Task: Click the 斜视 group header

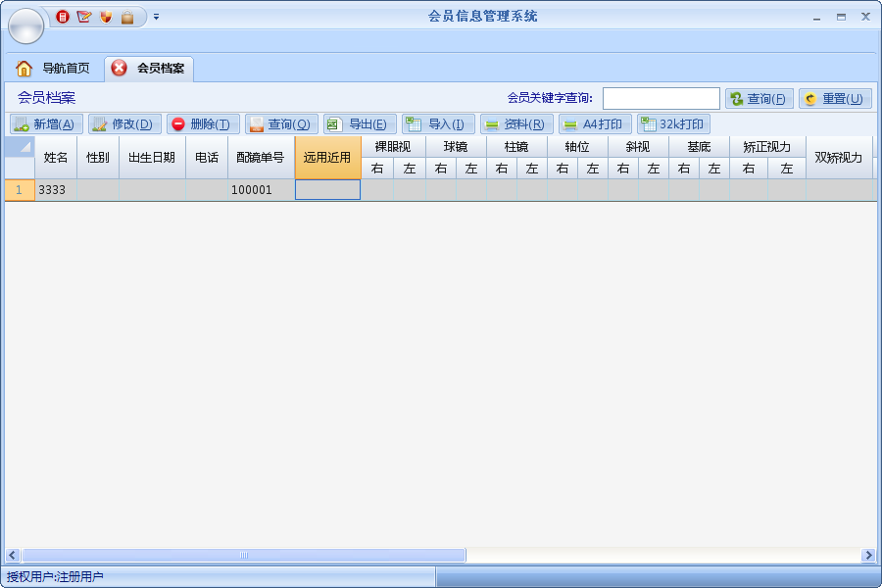Action: pos(638,147)
